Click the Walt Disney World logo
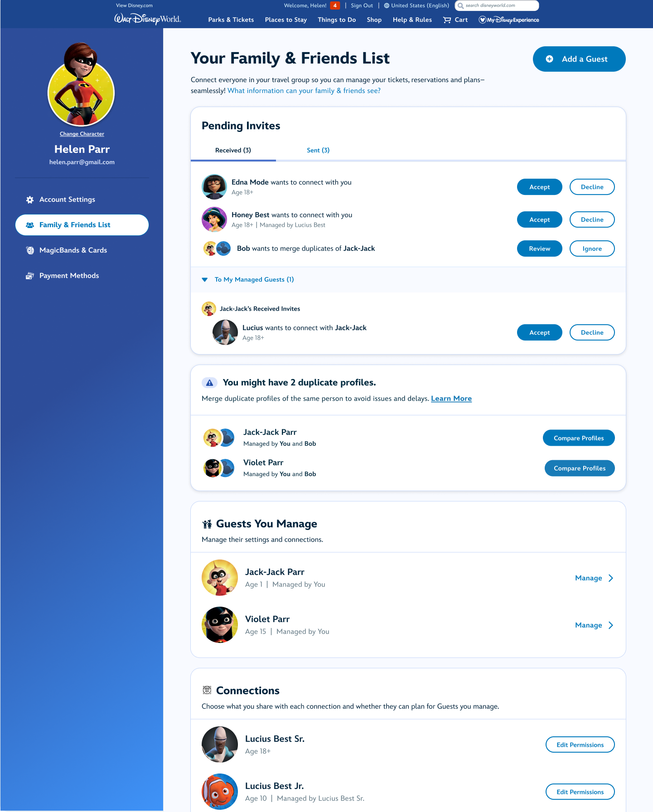The image size is (653, 812). coord(147,19)
